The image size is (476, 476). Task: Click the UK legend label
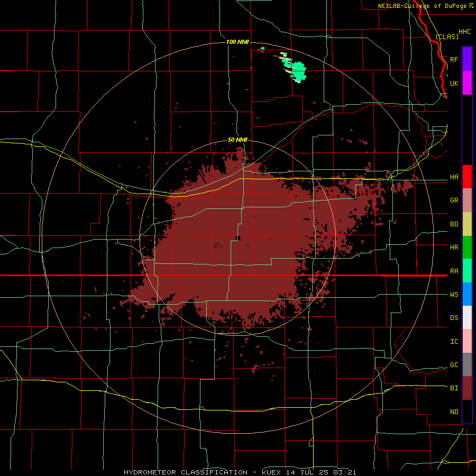[x=454, y=83]
